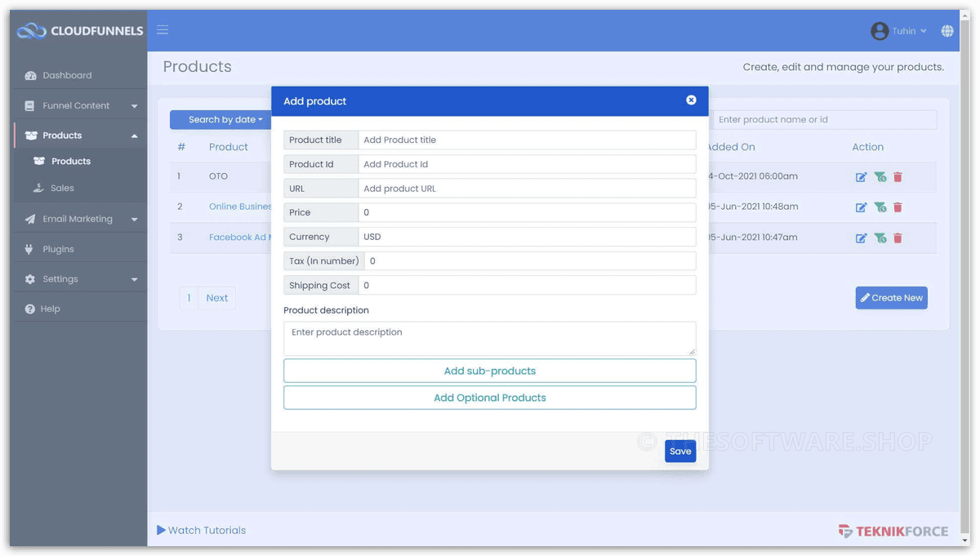This screenshot has width=980, height=556.
Task: Click the Action column header
Action: [x=867, y=147]
